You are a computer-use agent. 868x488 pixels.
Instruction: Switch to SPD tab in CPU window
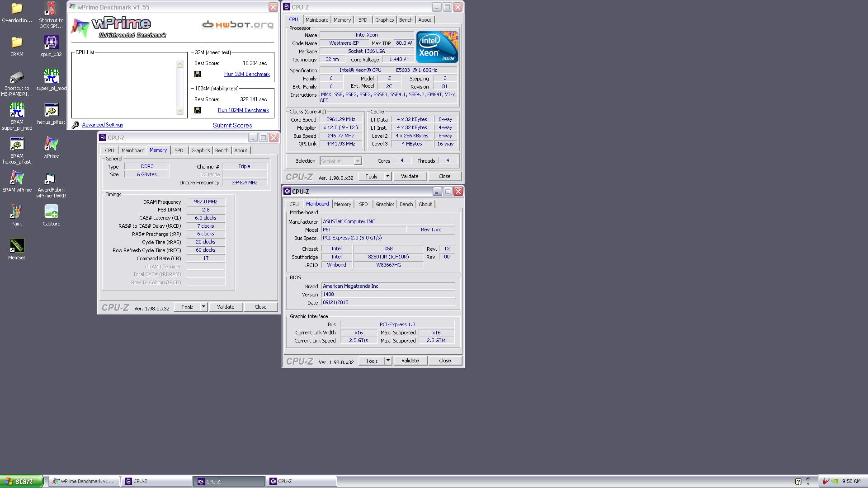tap(363, 20)
